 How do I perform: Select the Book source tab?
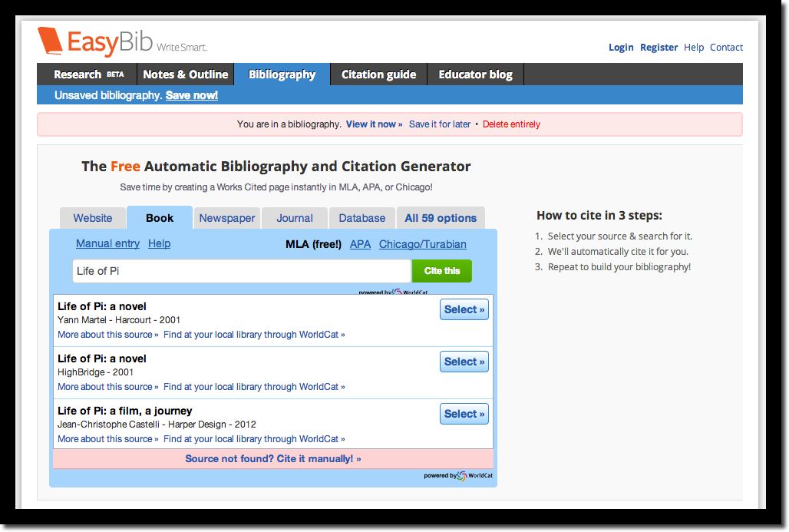pyautogui.click(x=160, y=218)
